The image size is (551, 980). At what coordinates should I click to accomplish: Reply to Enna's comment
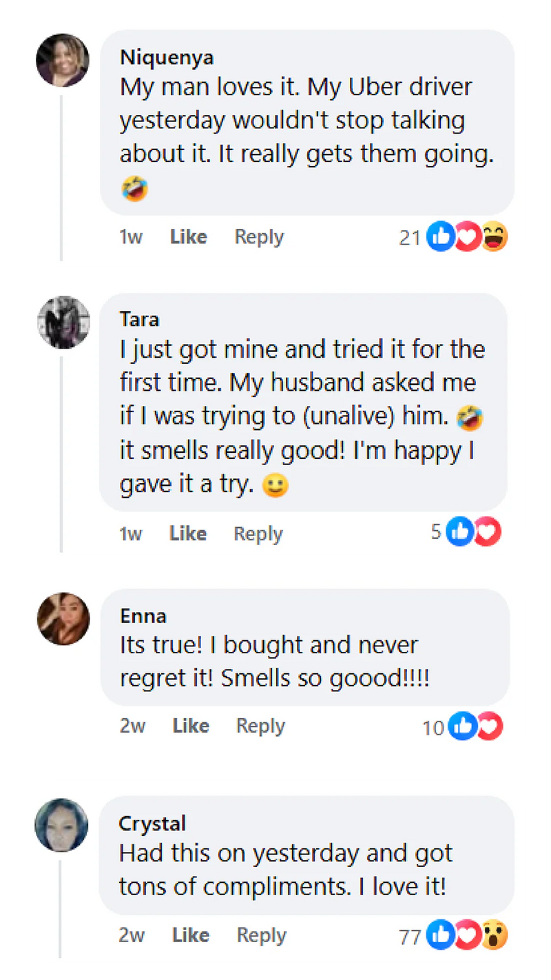pyautogui.click(x=260, y=726)
